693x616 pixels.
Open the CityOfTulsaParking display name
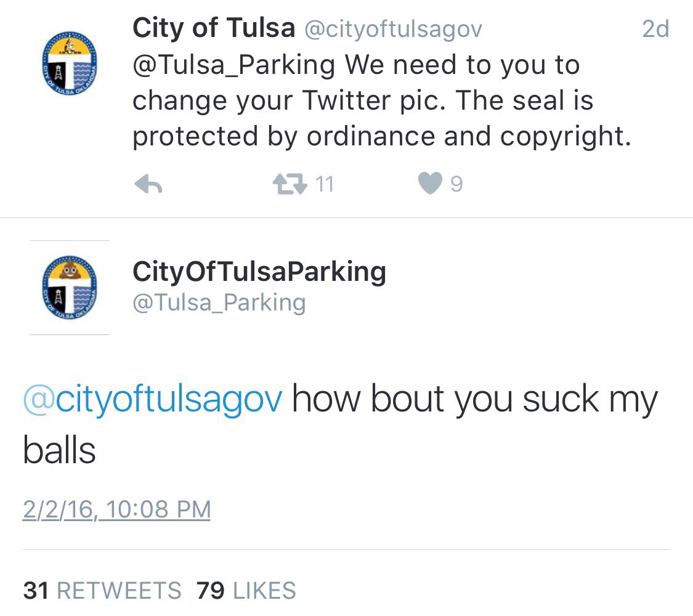[259, 272]
